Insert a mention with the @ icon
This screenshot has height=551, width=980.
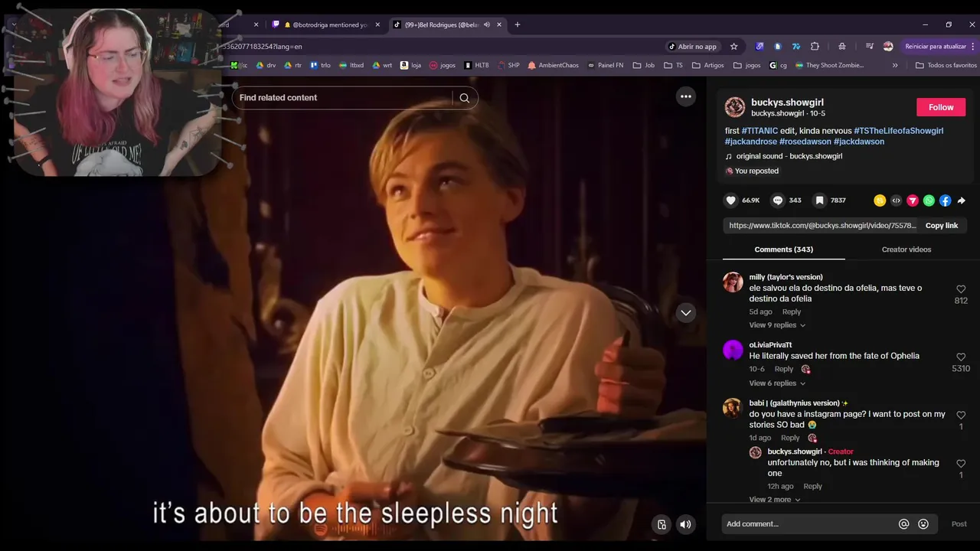pos(903,524)
